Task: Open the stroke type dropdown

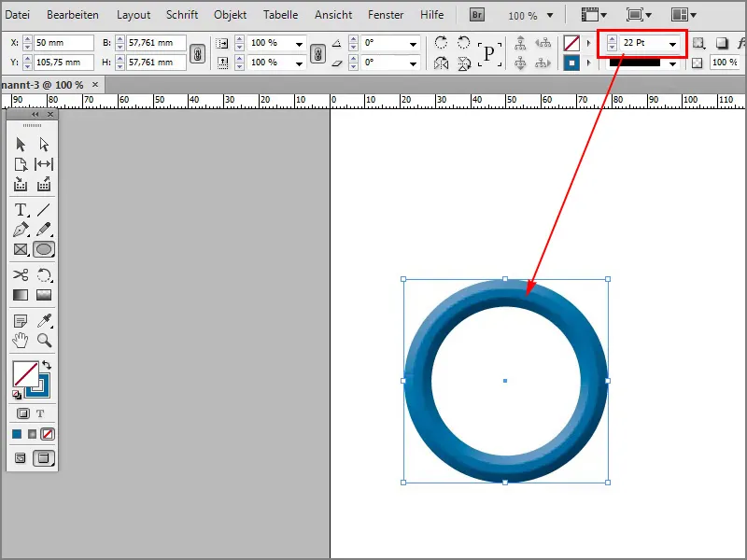Action: coord(672,63)
